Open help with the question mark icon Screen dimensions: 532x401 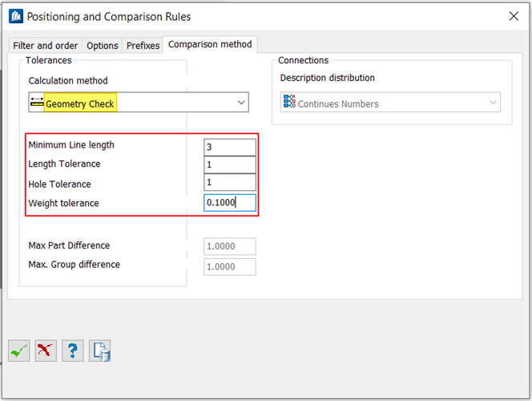click(x=73, y=350)
